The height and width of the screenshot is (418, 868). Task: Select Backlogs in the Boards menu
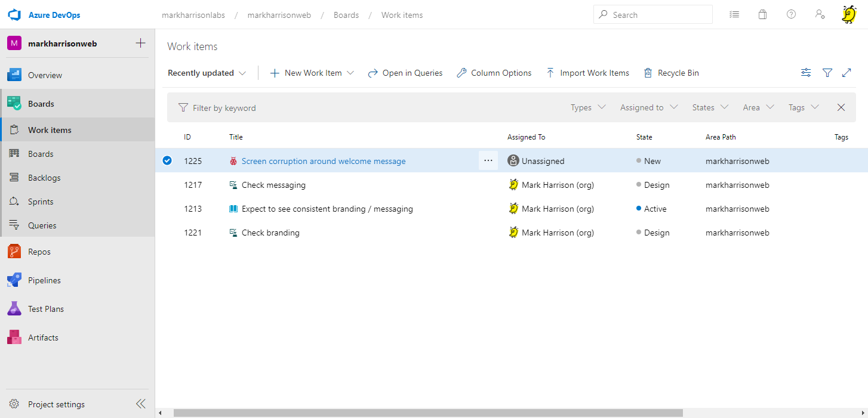pos(44,178)
